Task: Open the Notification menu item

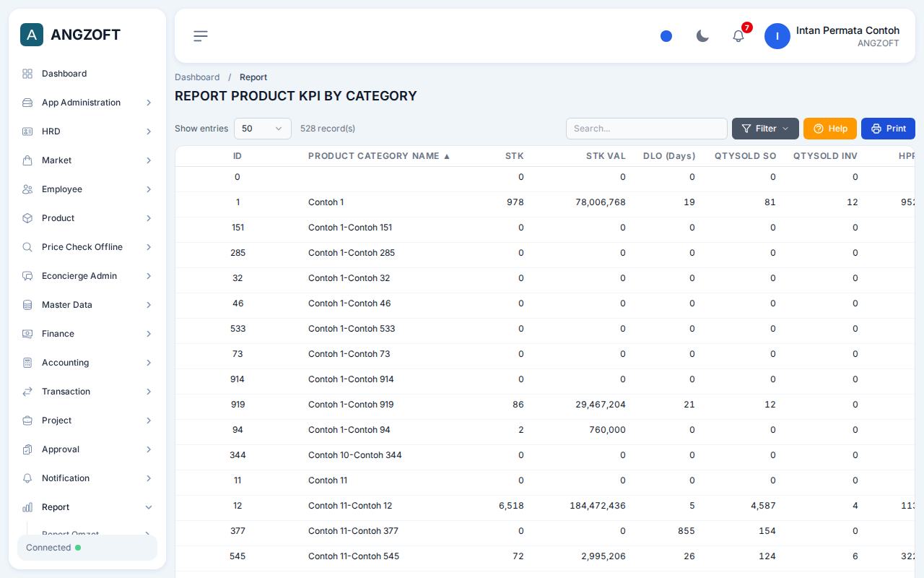Action: 87,478
